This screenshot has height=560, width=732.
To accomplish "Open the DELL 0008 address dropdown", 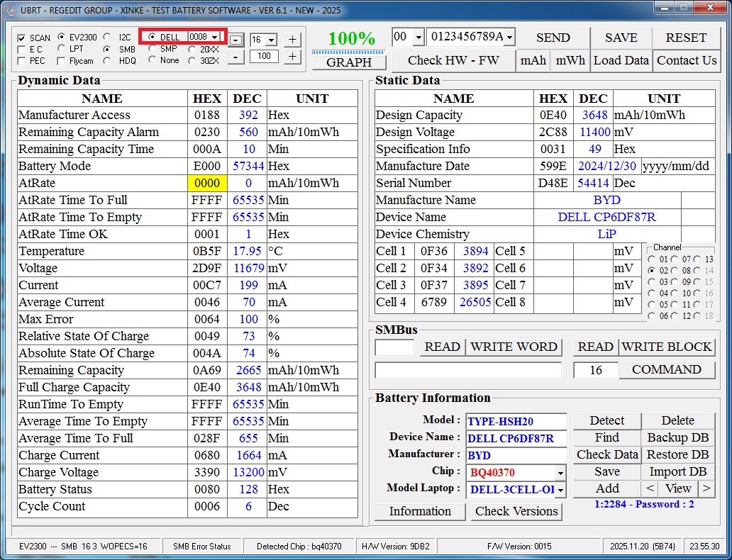I will 213,37.
